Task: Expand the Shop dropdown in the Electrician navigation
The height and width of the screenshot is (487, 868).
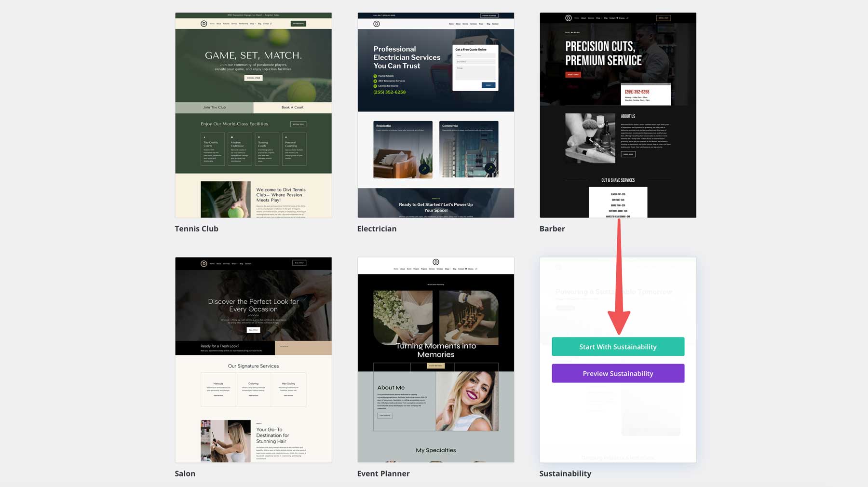Action: click(x=481, y=24)
